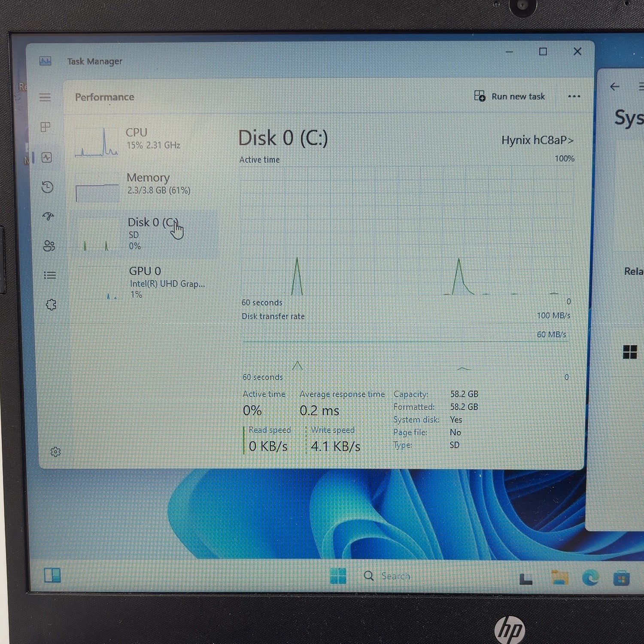
Task: Maximize the Task Manager window
Action: (543, 52)
